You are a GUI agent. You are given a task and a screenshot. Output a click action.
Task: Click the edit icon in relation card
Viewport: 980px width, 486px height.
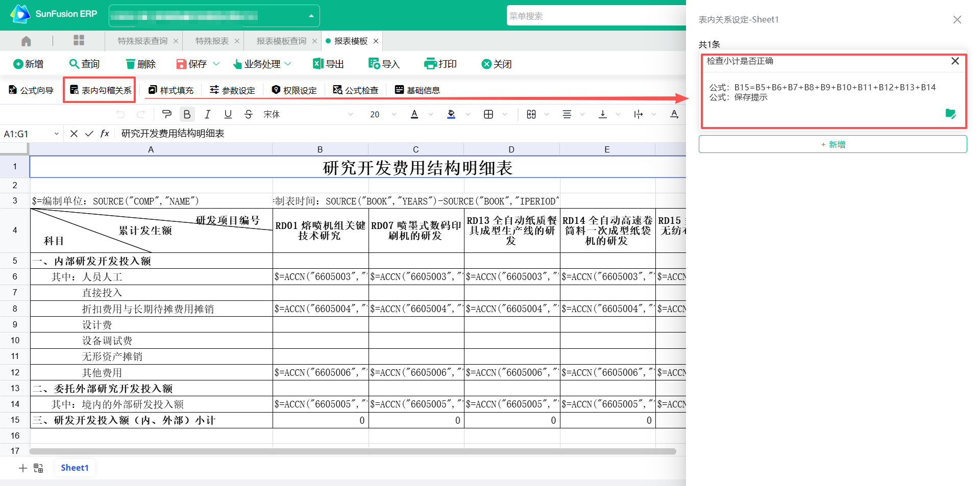950,114
